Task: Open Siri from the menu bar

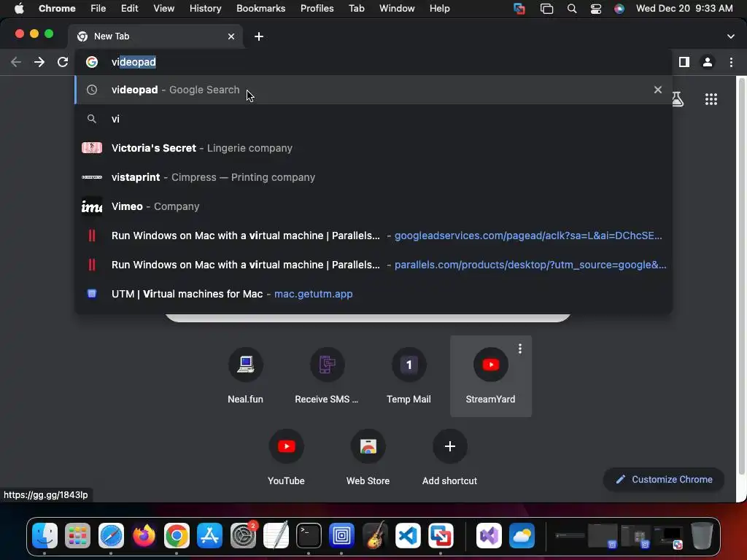Action: pyautogui.click(x=619, y=9)
